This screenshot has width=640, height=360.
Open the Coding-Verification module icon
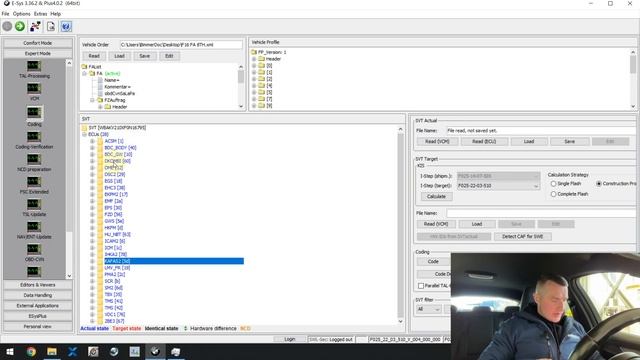pos(34,136)
